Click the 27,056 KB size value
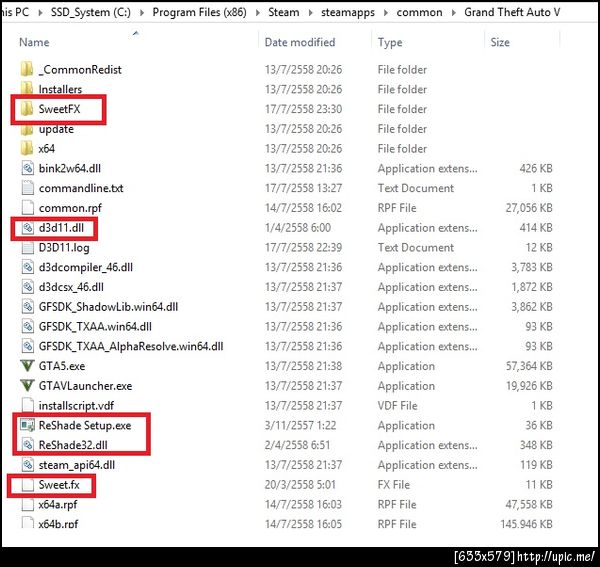 pyautogui.click(x=529, y=208)
